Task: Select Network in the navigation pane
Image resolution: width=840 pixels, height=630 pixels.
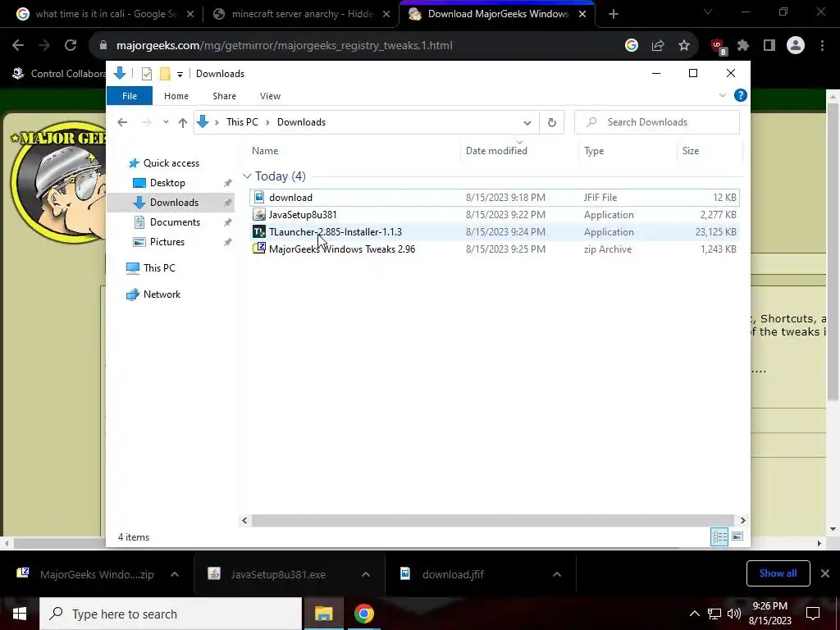Action: click(x=162, y=294)
